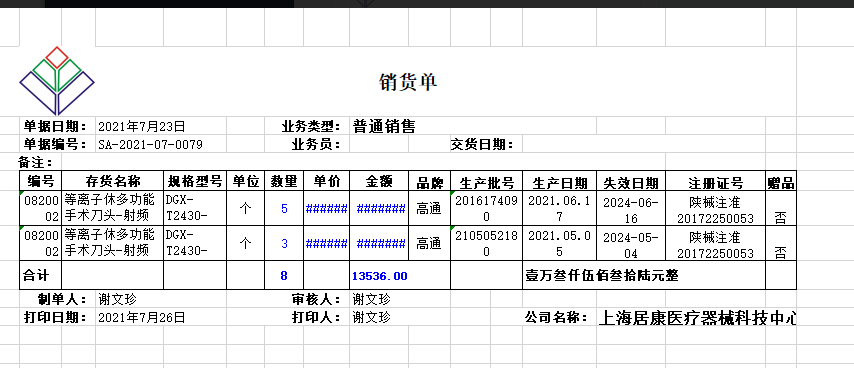Click the 普通销售 business type cell

(x=384, y=127)
